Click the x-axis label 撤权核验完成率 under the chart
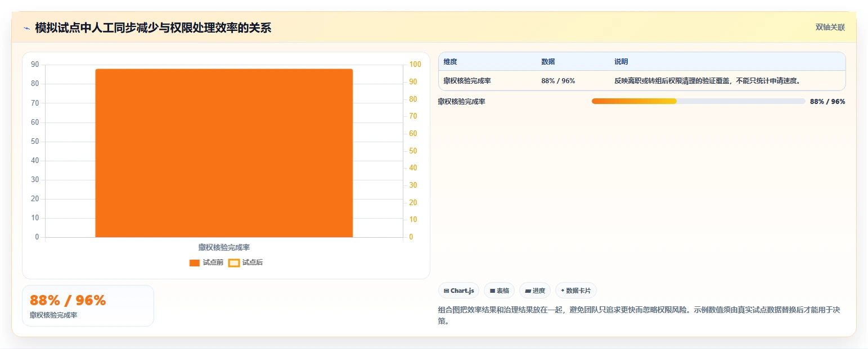The width and height of the screenshot is (868, 349). click(x=224, y=247)
